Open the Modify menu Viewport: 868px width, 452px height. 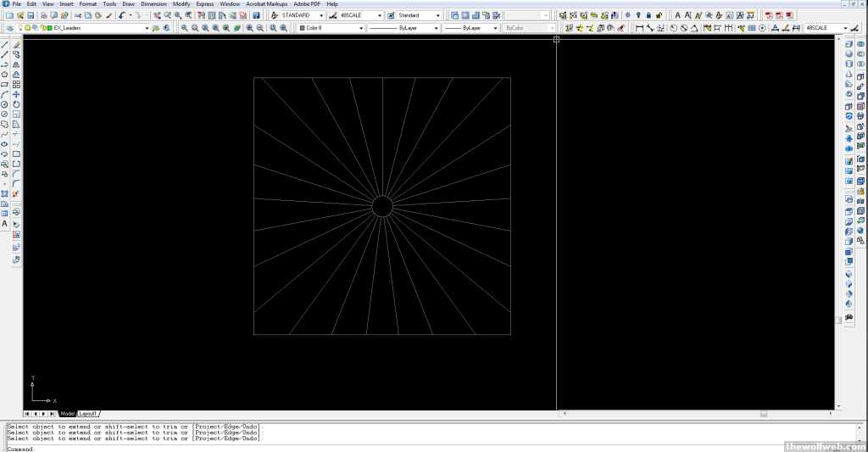181,4
